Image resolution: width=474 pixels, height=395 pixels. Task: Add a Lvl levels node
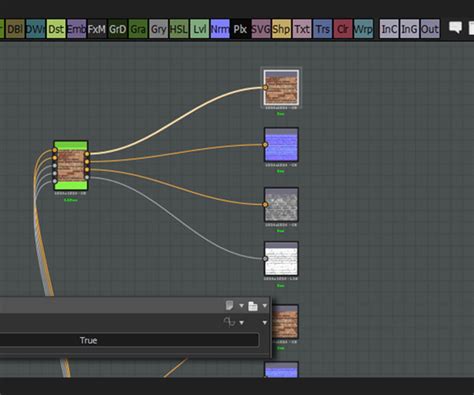[199, 29]
